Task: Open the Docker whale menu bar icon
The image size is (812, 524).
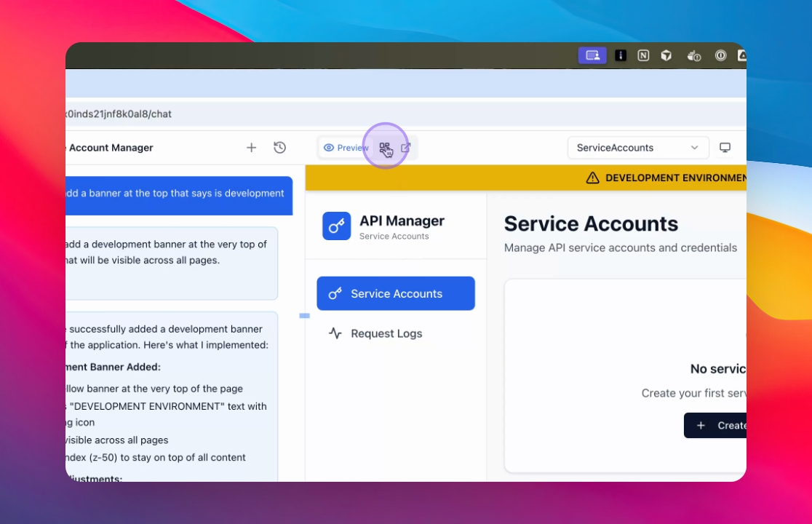Action: pyautogui.click(x=694, y=55)
